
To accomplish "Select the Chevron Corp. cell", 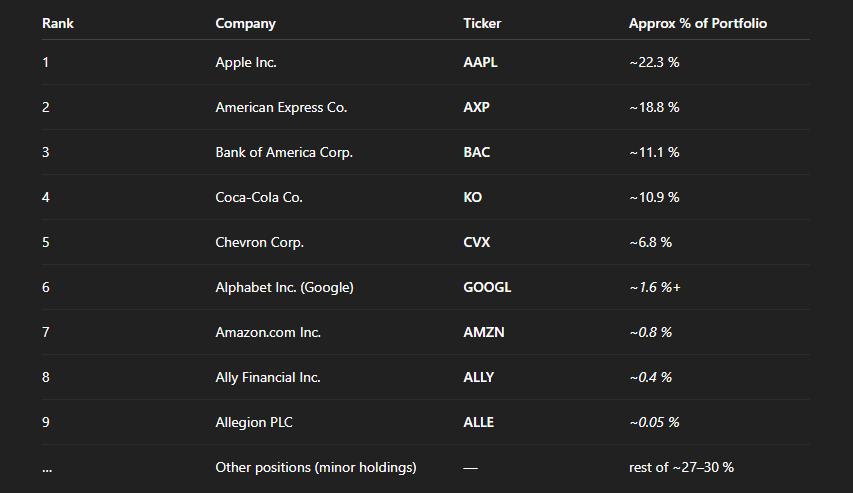I will click(259, 242).
